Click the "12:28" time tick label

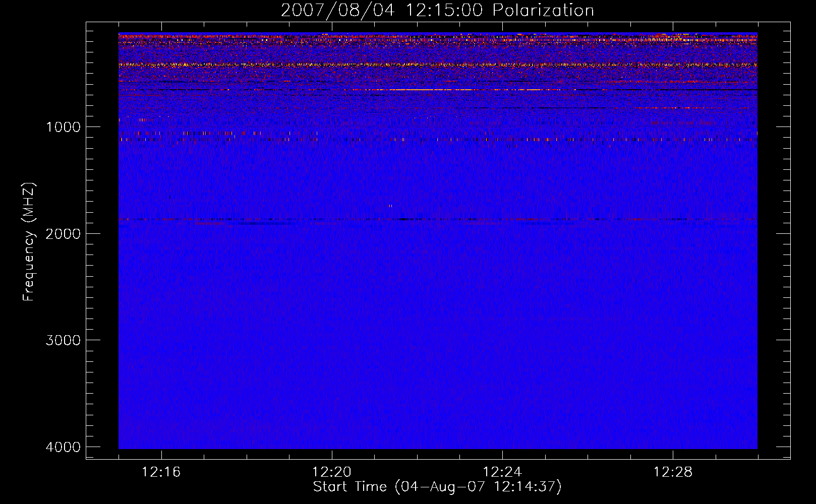tap(673, 472)
